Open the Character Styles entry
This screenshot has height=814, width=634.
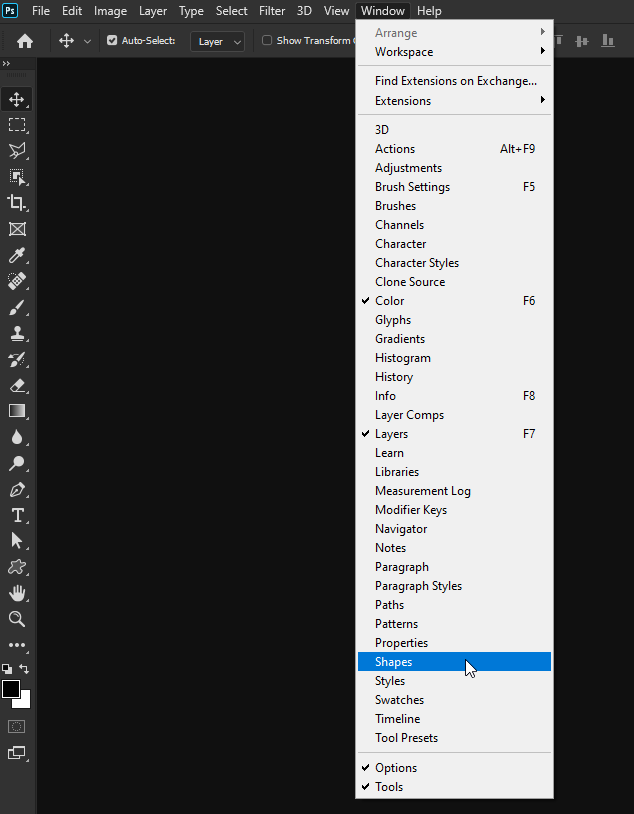(454, 263)
